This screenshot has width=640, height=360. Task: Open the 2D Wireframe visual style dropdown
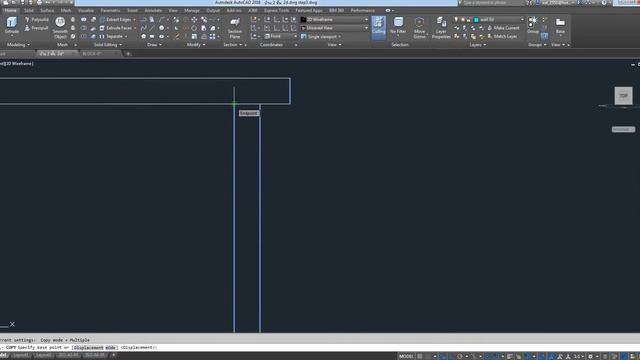335,20
